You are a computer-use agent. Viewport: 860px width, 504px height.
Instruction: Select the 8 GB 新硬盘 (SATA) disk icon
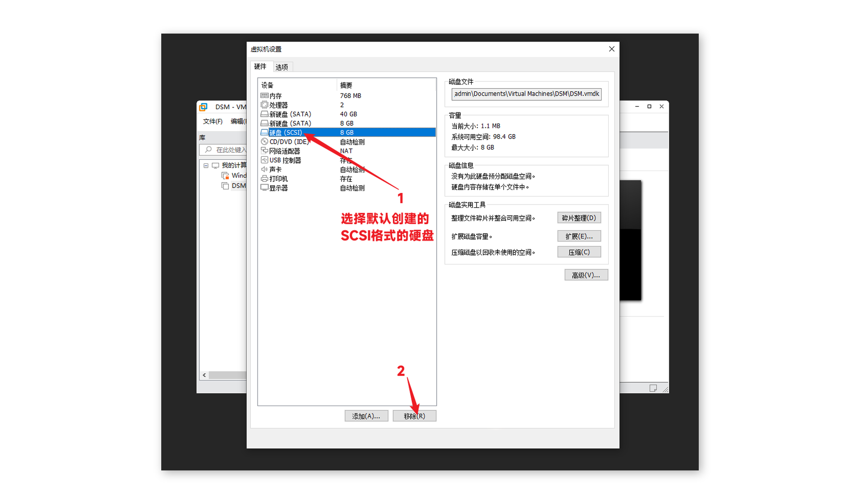(x=264, y=123)
